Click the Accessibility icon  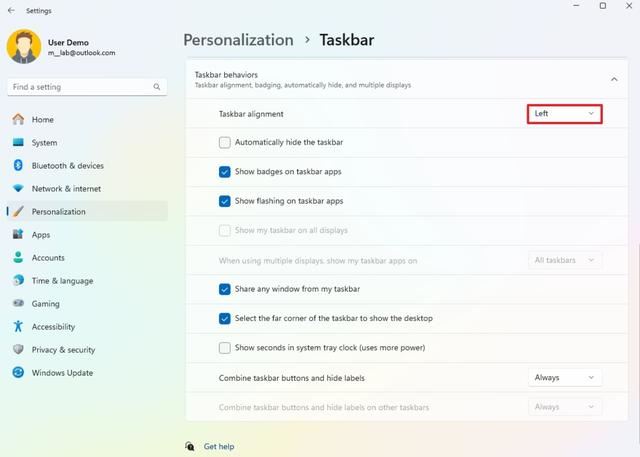18,327
